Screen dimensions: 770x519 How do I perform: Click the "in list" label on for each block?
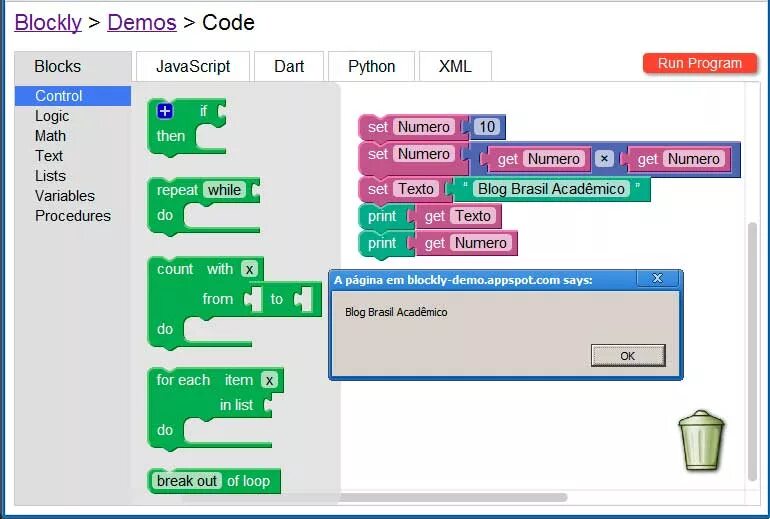point(236,405)
